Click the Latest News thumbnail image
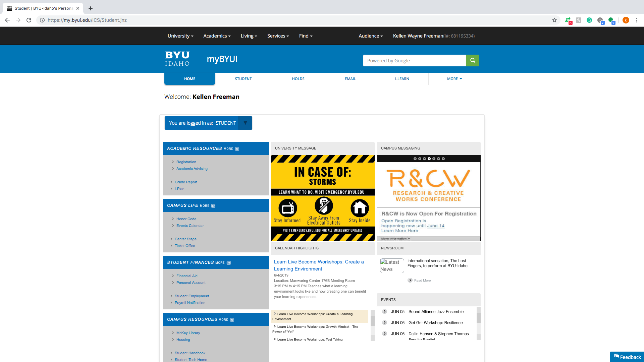The height and width of the screenshot is (362, 644). [392, 266]
